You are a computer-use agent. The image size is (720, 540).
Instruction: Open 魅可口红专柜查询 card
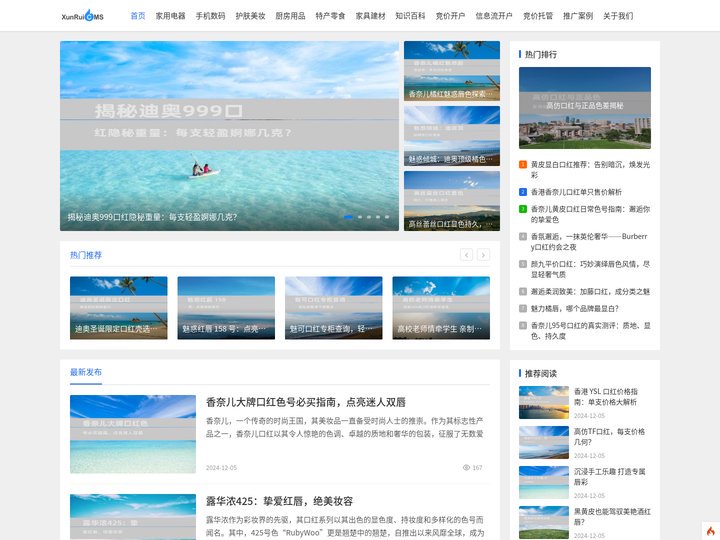(x=333, y=308)
